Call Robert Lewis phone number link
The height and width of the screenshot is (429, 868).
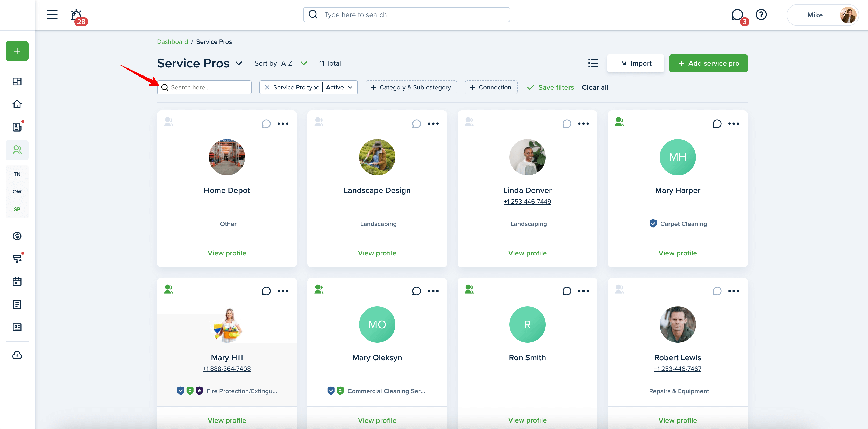coord(678,369)
